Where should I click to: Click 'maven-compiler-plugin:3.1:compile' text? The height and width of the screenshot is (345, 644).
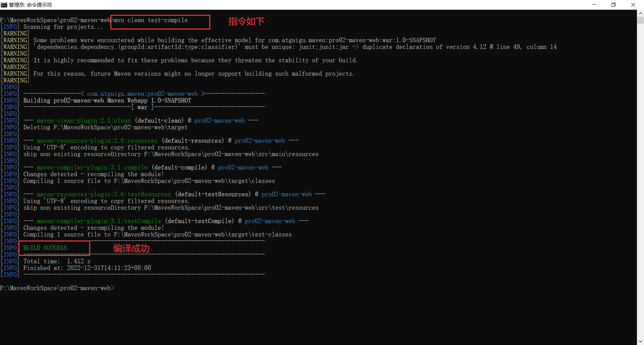(92, 167)
